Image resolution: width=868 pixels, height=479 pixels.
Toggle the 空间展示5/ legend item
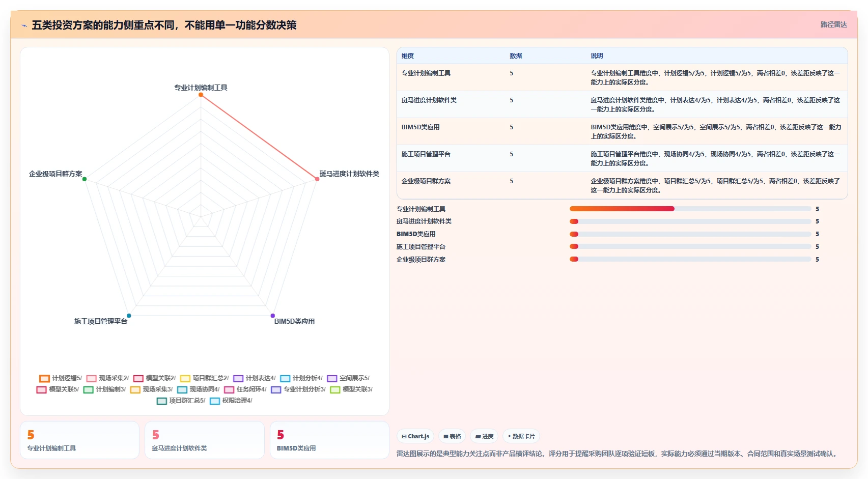(x=348, y=378)
